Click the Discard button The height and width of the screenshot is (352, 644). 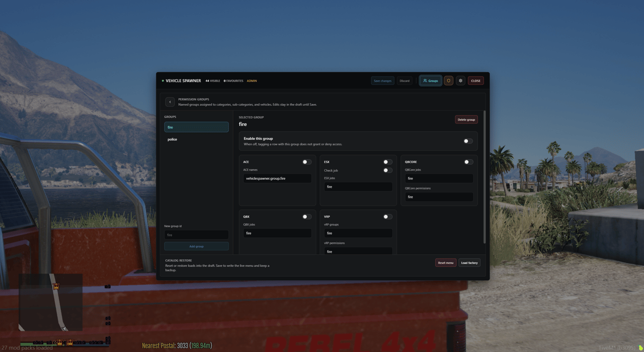point(405,81)
